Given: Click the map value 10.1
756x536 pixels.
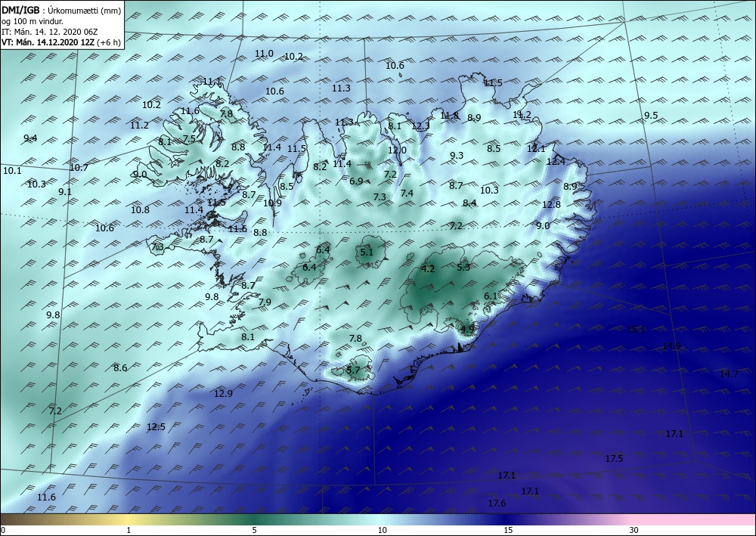Looking at the screenshot, I should pos(12,170).
